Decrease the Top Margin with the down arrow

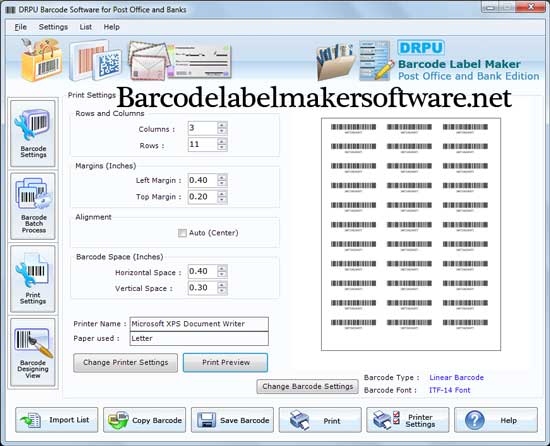(x=222, y=200)
